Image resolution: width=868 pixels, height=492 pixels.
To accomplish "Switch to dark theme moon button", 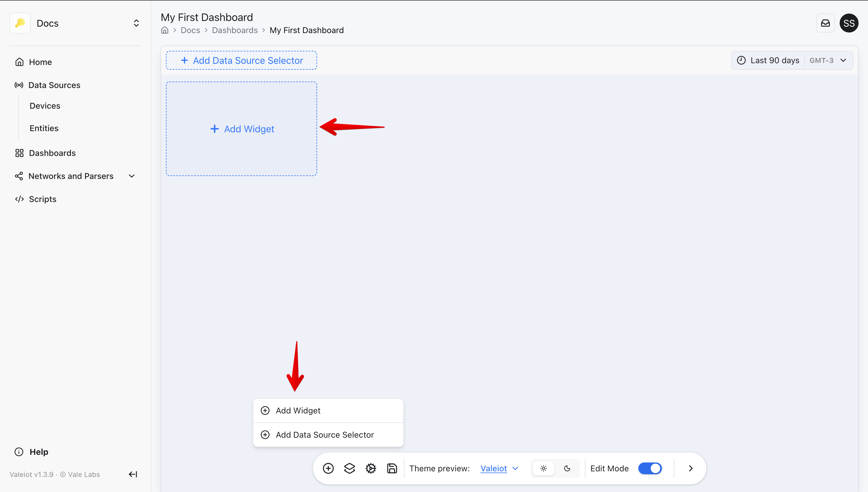I will click(x=567, y=468).
